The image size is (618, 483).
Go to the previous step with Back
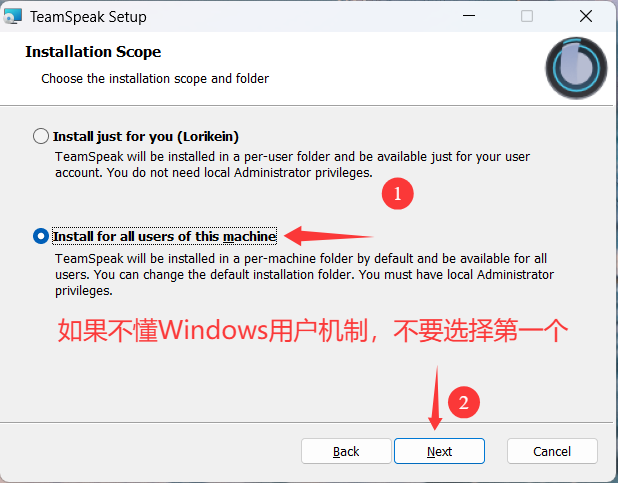pyautogui.click(x=346, y=451)
